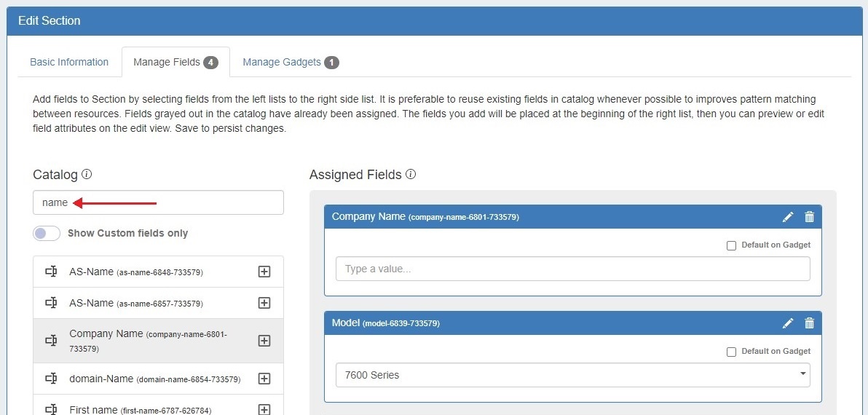
Task: Open the Manage Gadgets tab
Action: click(x=291, y=62)
